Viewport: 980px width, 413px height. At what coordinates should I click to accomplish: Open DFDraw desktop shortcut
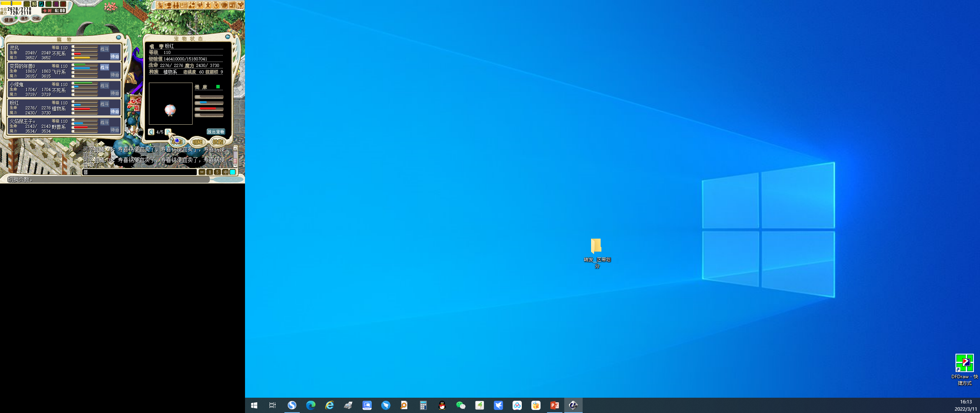coord(964,369)
